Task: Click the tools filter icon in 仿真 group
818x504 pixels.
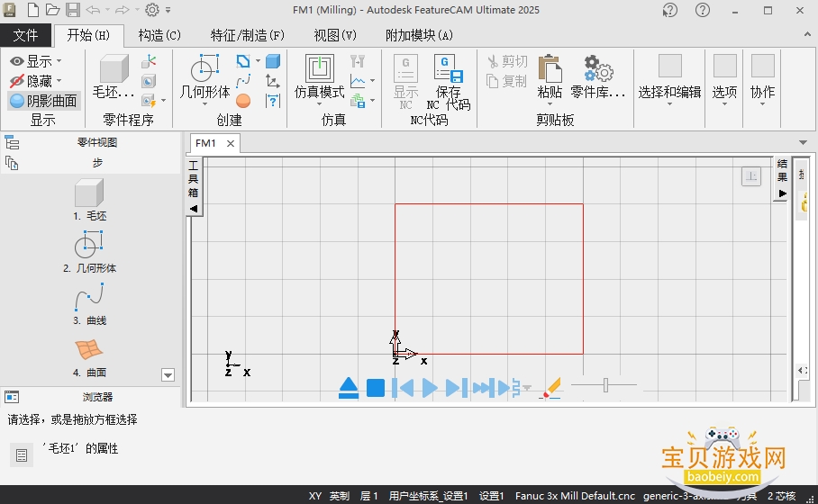Action: pos(358,61)
